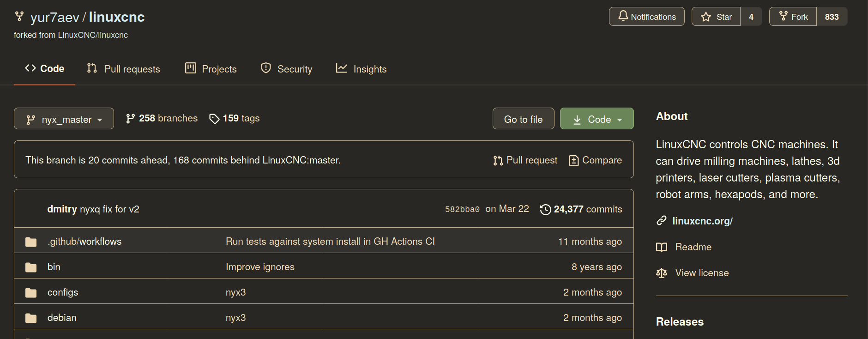
Task: Click the folder icon beside debian
Action: point(31,318)
